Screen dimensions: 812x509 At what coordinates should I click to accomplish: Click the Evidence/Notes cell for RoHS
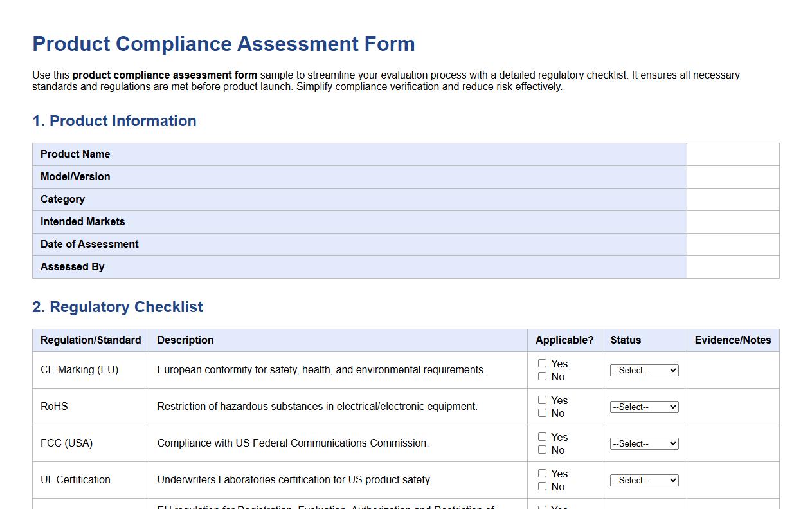tap(732, 407)
